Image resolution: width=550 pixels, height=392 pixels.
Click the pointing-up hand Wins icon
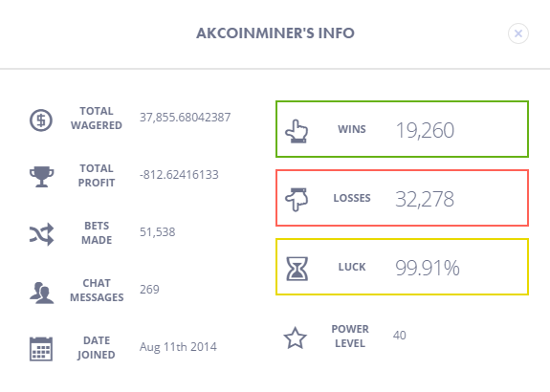point(297,131)
